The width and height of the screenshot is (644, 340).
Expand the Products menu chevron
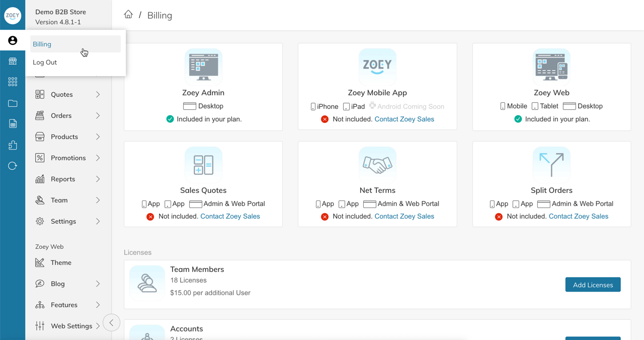tap(98, 137)
